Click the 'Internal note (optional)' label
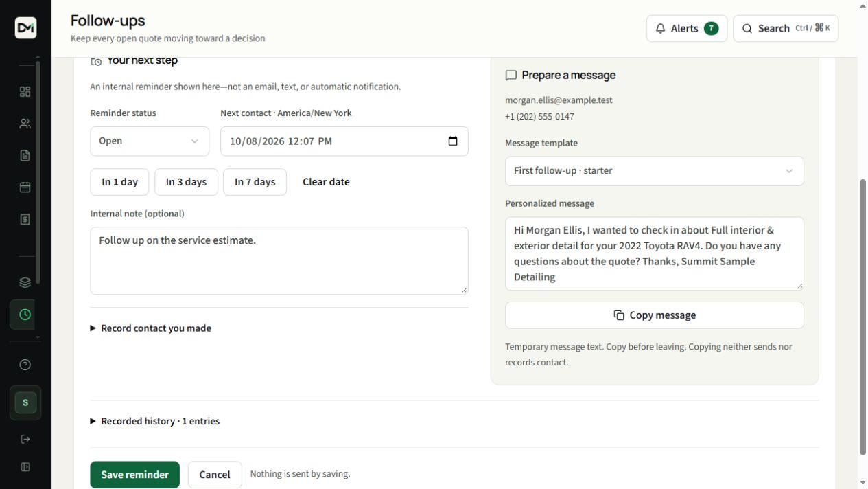868x489 pixels. coord(137,214)
